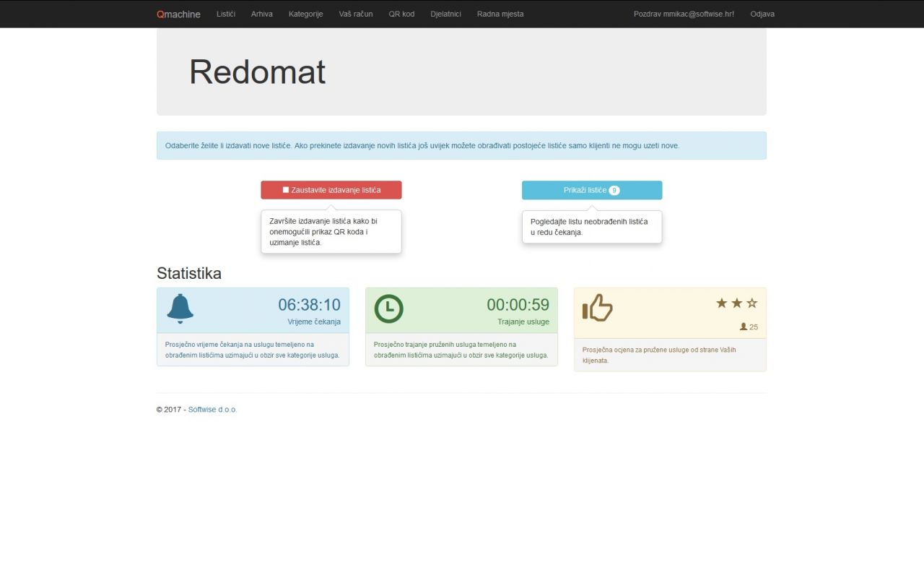Screen dimensions: 924x578
Task: Click the Trajanje usluge label
Action: point(523,322)
